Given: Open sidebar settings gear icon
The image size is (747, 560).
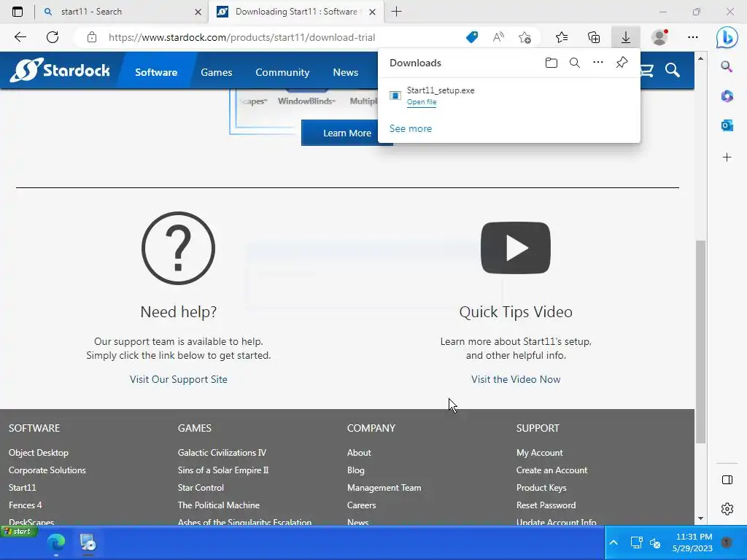Looking at the screenshot, I should point(727,509).
